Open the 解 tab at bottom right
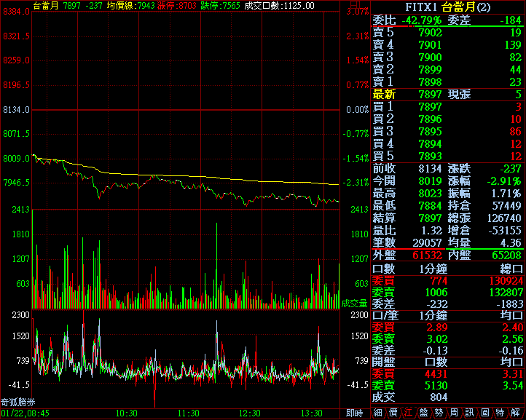526x420 pixels. (516, 413)
